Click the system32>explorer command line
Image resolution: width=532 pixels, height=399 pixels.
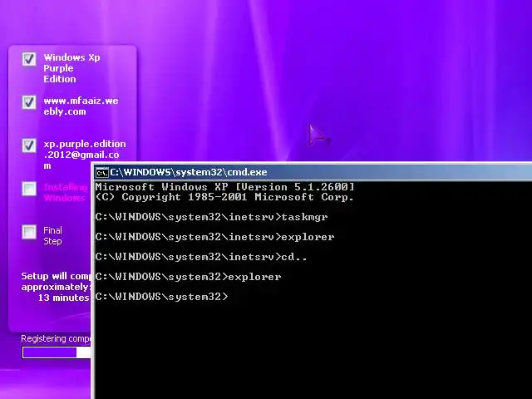pyautogui.click(x=189, y=277)
